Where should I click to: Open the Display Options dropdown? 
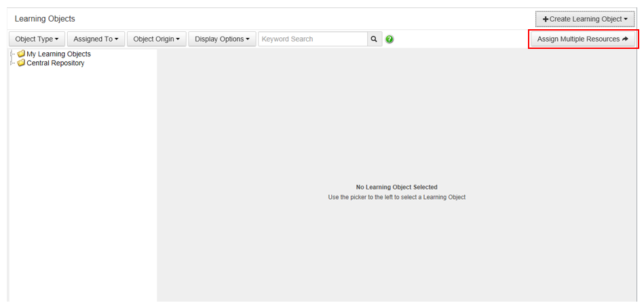click(222, 39)
